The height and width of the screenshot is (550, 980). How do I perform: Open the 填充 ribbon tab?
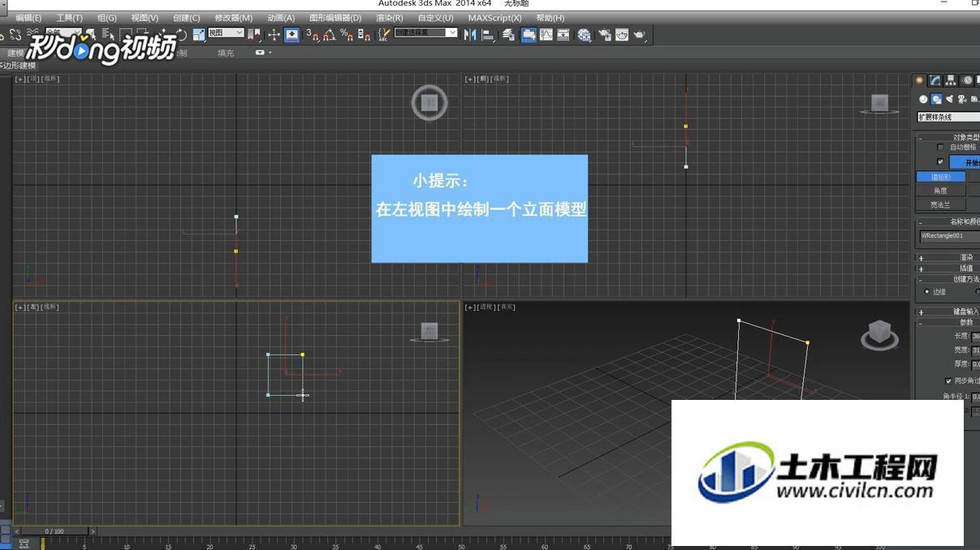(x=226, y=53)
